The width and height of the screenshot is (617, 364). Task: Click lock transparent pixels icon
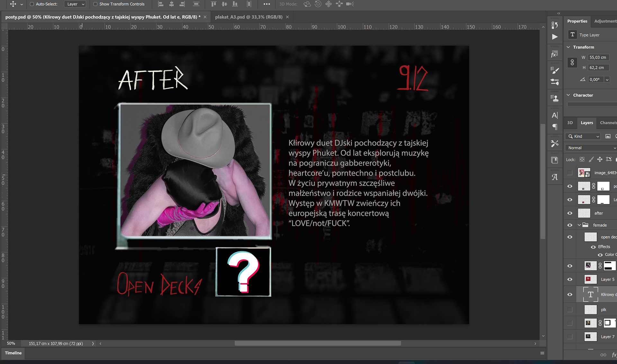pos(582,159)
